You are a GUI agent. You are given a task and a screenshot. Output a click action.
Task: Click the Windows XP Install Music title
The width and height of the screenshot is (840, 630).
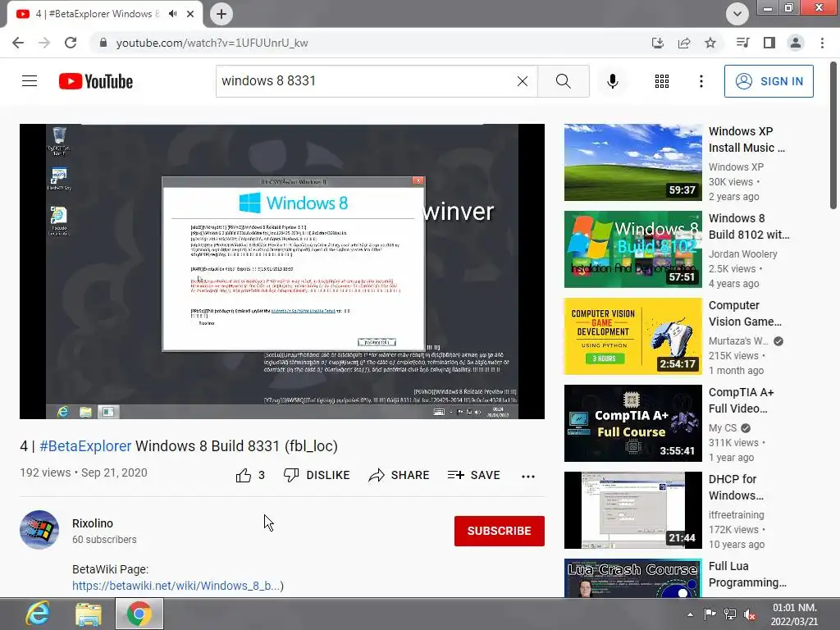(x=746, y=139)
